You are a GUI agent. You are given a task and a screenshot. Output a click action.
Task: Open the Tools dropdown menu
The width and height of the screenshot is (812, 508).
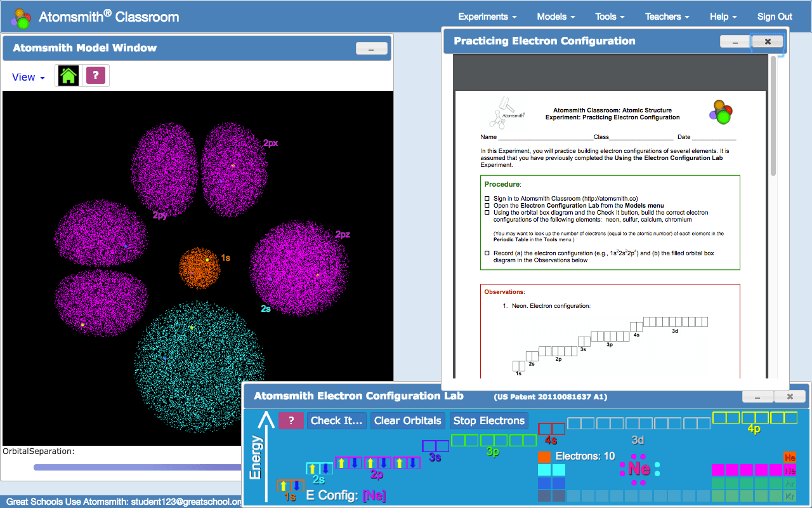point(610,17)
